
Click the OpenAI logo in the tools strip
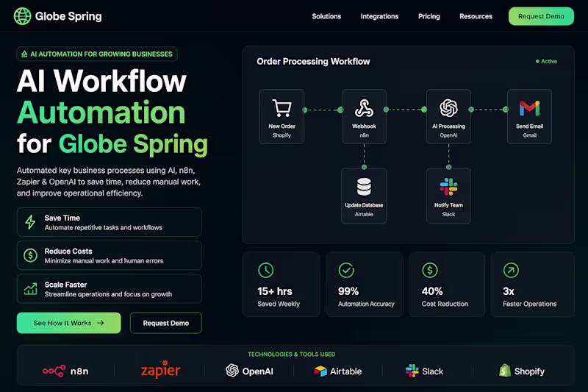point(249,371)
